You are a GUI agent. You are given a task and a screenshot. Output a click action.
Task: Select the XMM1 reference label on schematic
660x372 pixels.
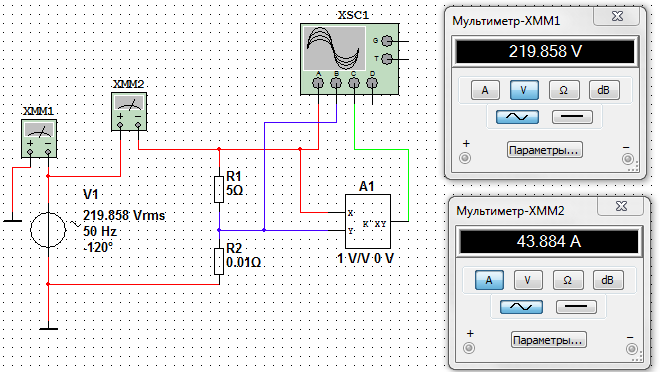pyautogui.click(x=38, y=111)
